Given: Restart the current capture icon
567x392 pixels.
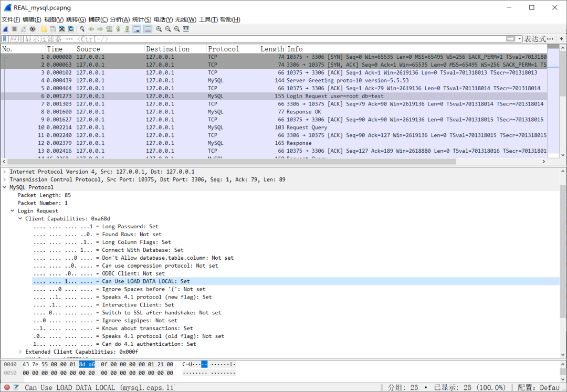Looking at the screenshot, I should 24,29.
